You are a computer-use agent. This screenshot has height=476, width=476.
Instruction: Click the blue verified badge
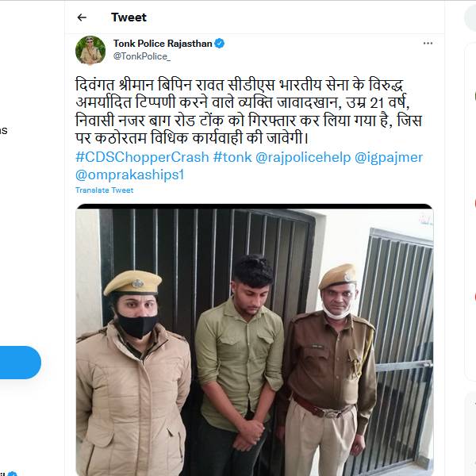pos(220,44)
